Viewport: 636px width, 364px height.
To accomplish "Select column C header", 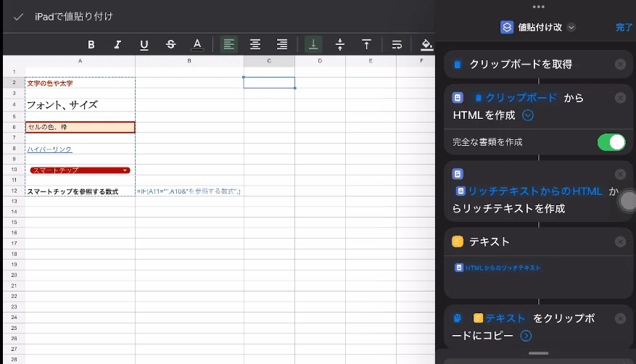I will pos(269,61).
